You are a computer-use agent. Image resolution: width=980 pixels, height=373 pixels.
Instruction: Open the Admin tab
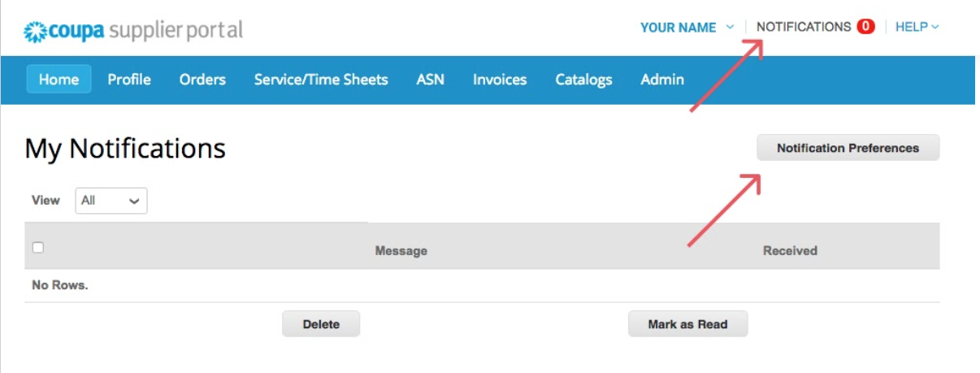(x=661, y=80)
